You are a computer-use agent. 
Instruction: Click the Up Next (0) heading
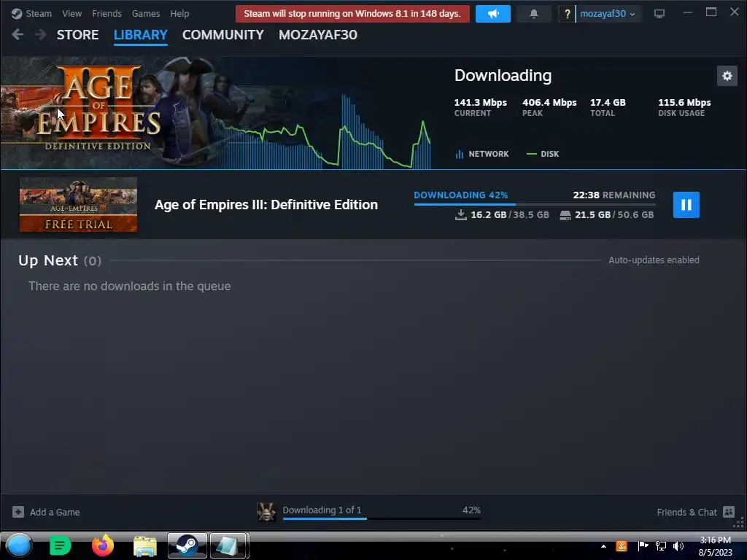coord(60,260)
